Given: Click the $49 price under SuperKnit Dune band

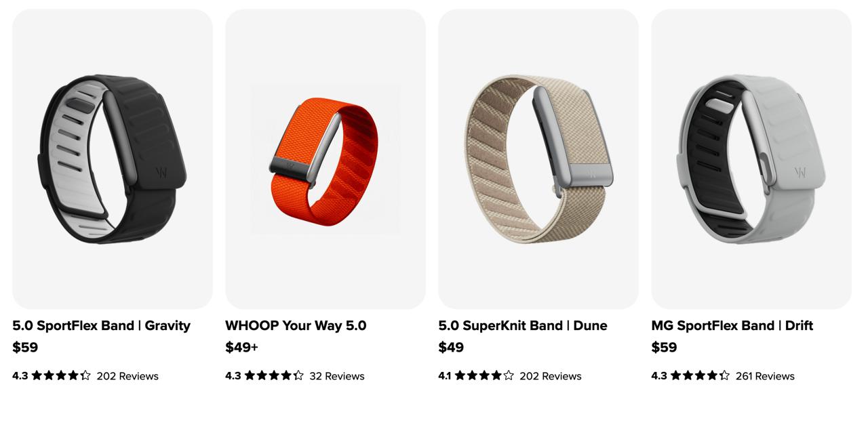Looking at the screenshot, I should point(451,348).
